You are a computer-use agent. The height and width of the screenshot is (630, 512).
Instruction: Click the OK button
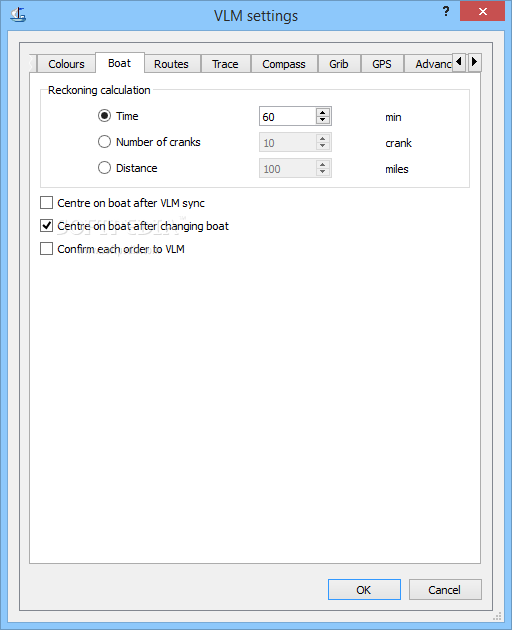pyautogui.click(x=364, y=589)
